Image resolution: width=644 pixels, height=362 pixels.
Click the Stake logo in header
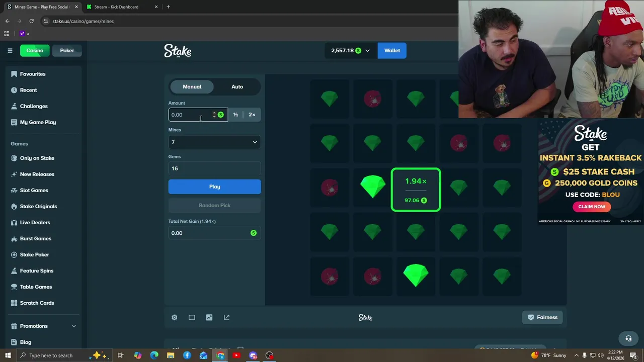pos(178,51)
